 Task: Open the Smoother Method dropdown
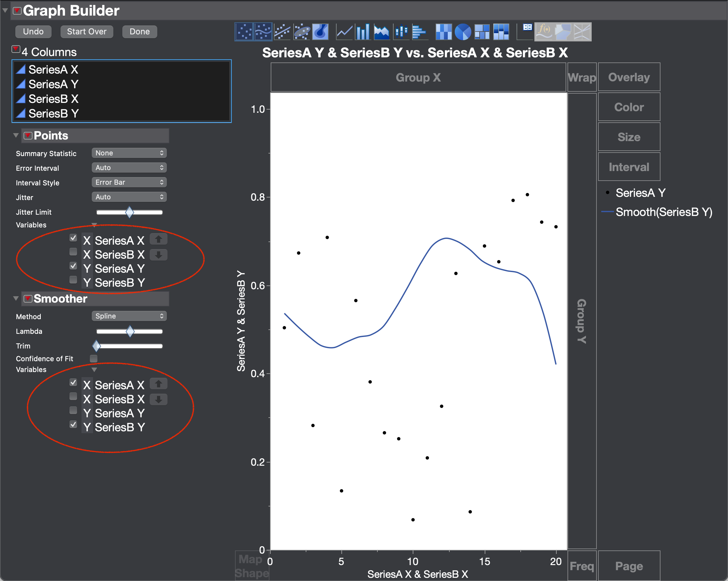pyautogui.click(x=129, y=316)
